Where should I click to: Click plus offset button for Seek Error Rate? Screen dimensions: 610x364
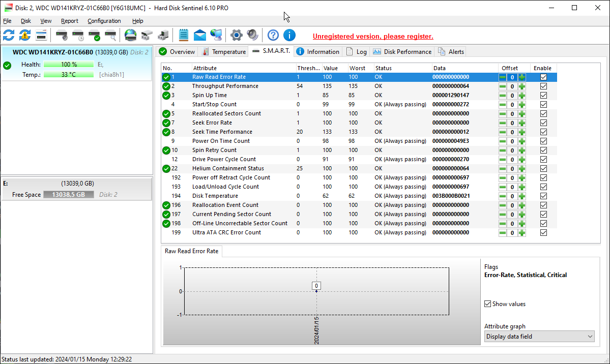pos(521,123)
